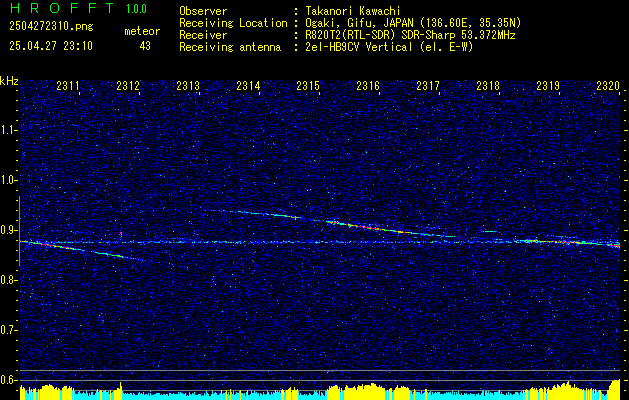Click the 2317 time marker
629x400 pixels.
(428, 85)
